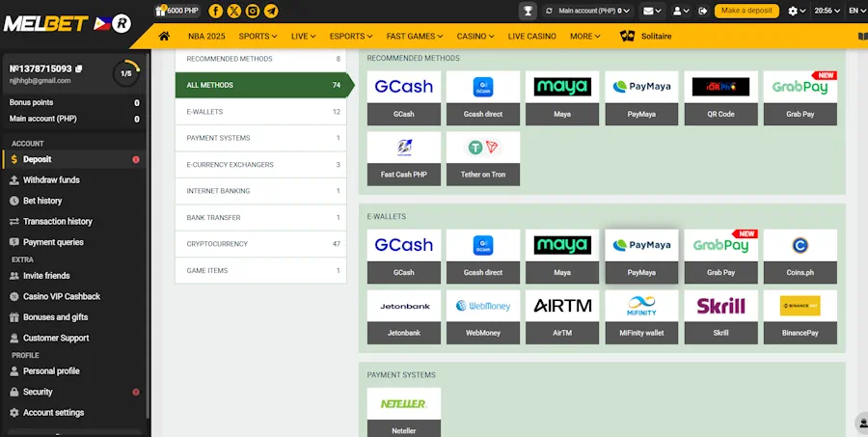The height and width of the screenshot is (437, 868).
Task: Click the Make a deposit button
Action: point(746,11)
